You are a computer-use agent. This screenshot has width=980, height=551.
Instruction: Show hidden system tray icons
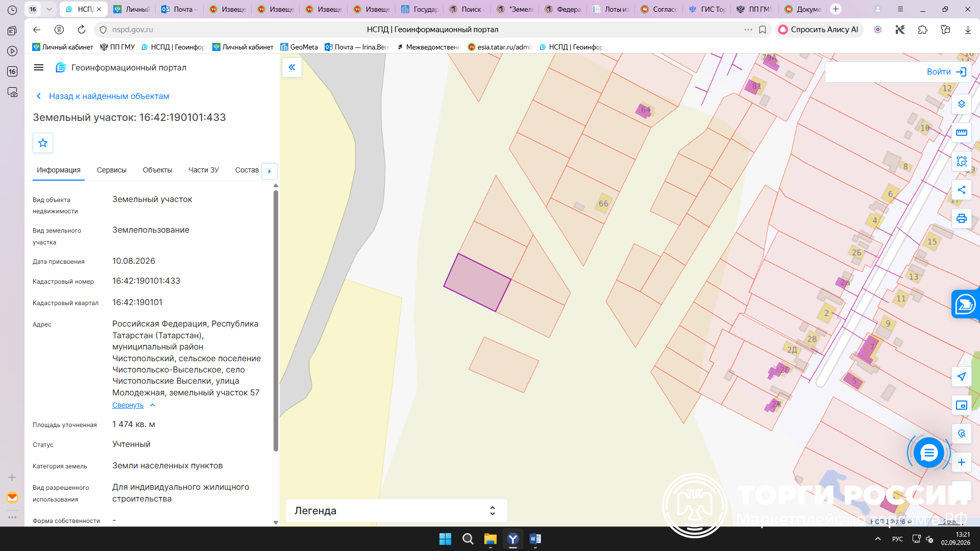pyautogui.click(x=878, y=539)
